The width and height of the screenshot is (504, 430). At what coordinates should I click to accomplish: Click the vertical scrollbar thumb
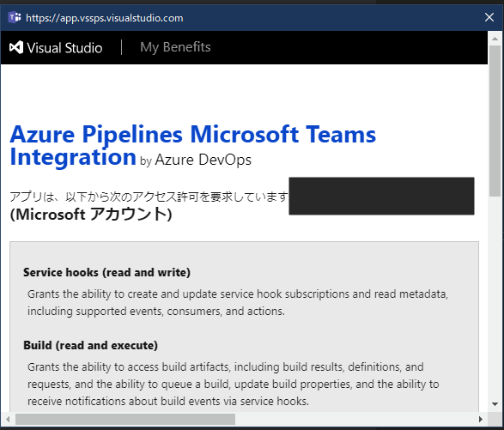495,121
